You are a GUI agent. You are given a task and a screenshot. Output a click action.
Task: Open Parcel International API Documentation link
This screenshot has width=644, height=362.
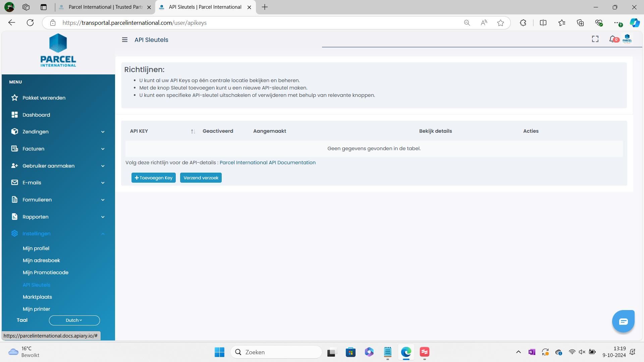coord(267,163)
